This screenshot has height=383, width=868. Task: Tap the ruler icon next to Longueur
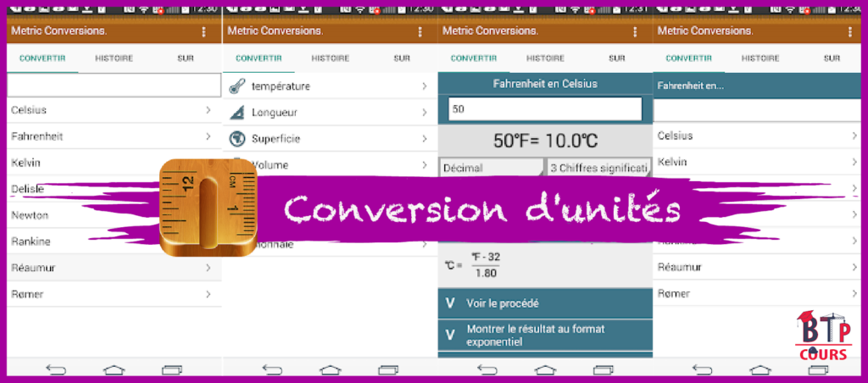click(x=236, y=113)
